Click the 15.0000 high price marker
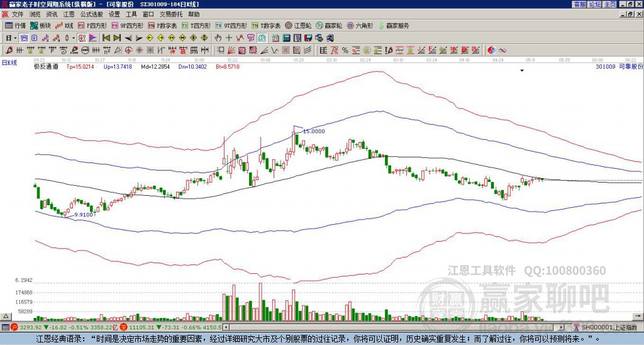Image resolution: width=644 pixels, height=345 pixels. tap(314, 131)
